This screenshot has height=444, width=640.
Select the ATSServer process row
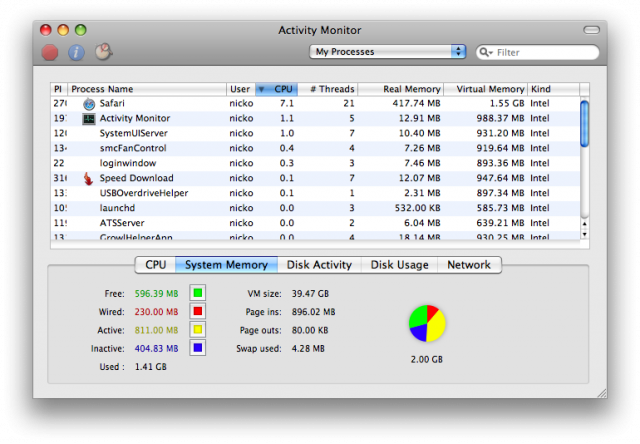click(x=315, y=223)
